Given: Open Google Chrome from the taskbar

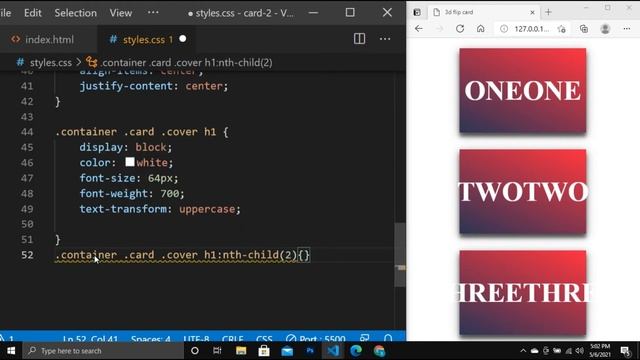Looking at the screenshot, I should coord(379,351).
